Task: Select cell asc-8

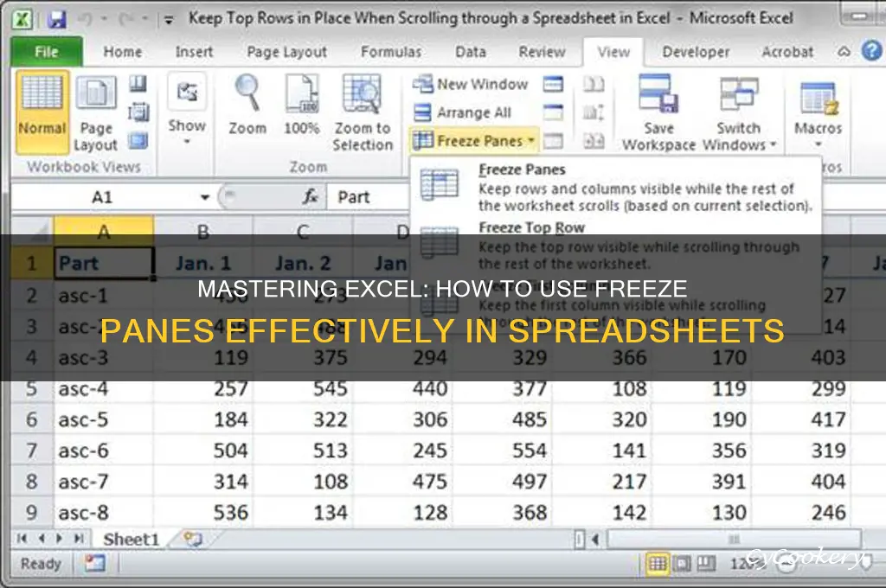Action: click(104, 513)
